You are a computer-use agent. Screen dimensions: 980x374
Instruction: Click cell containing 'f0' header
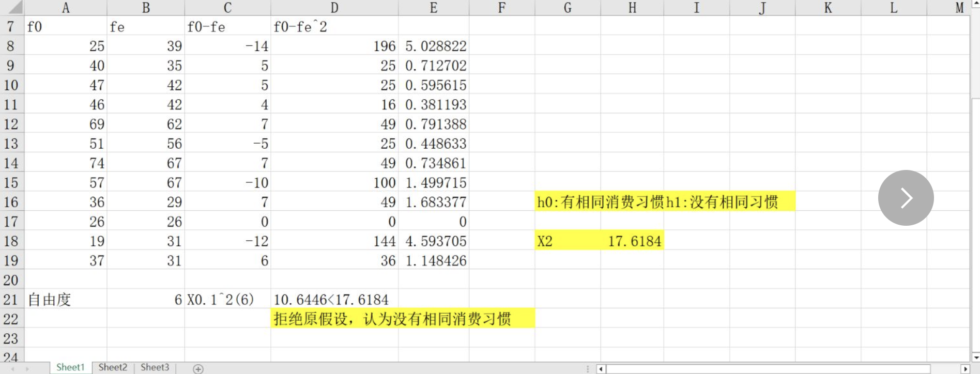66,26
